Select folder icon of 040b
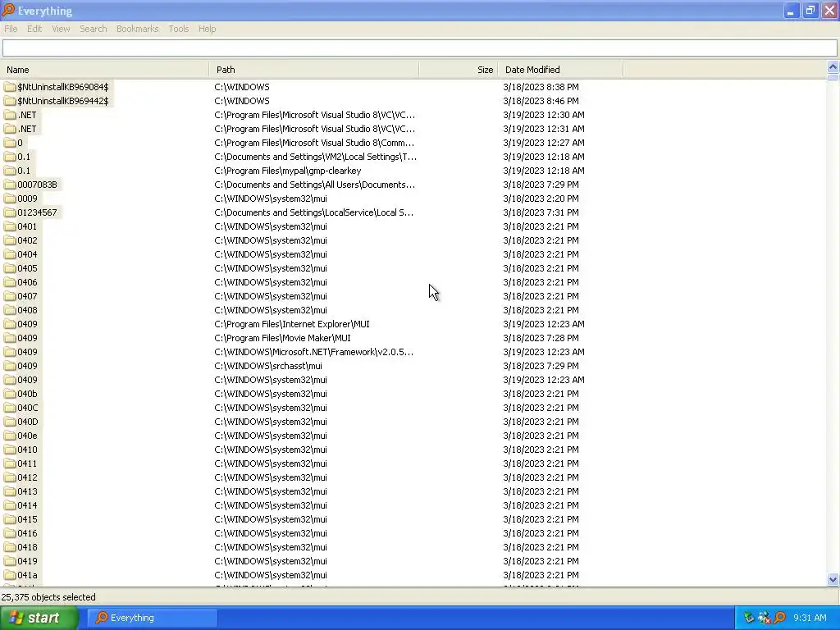840x630 pixels. (x=10, y=394)
